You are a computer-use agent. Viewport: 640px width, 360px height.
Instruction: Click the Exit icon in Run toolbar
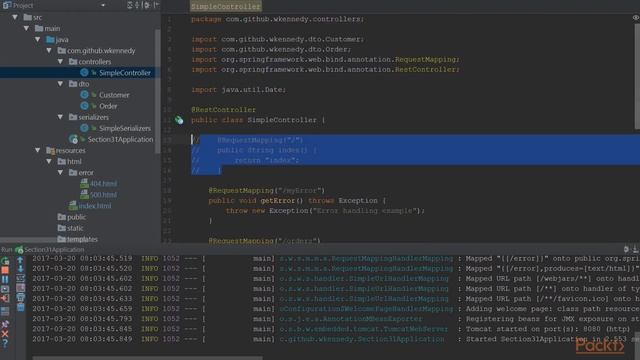5,299
